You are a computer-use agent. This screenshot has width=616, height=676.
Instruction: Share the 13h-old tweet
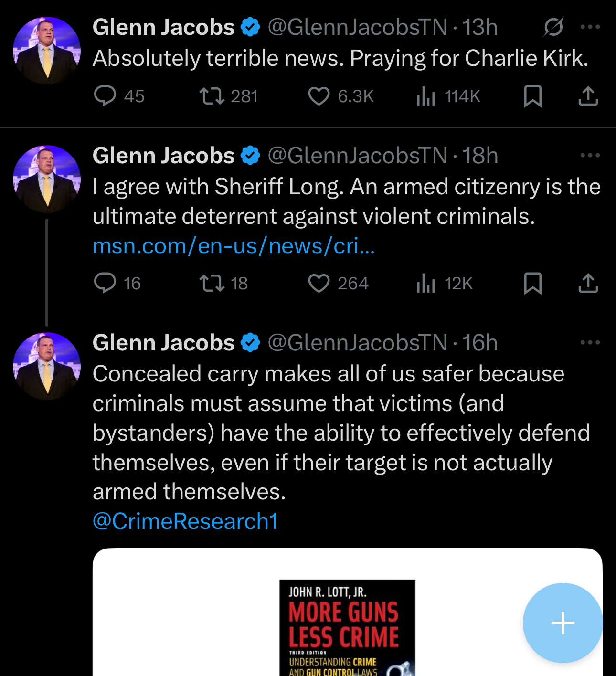point(588,95)
